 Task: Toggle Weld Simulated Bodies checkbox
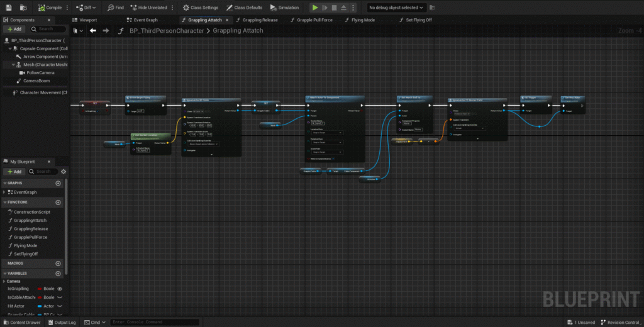(333, 158)
